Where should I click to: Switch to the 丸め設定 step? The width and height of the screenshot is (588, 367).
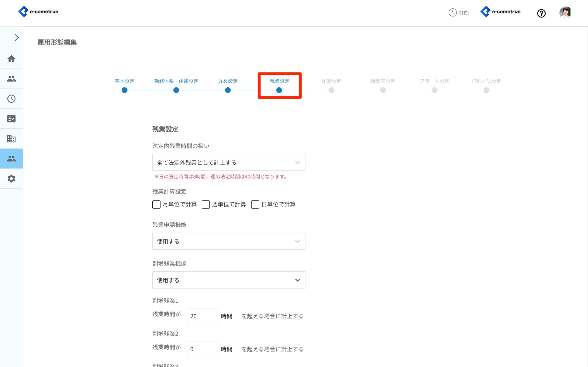[228, 81]
